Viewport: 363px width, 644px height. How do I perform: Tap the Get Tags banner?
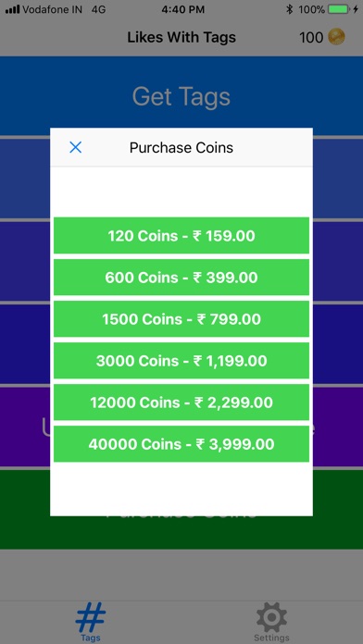[x=181, y=96]
